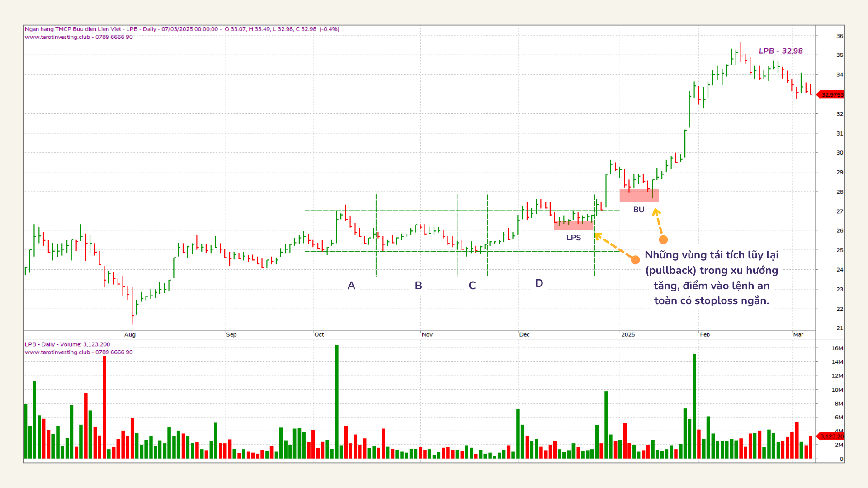The height and width of the screenshot is (488, 868).
Task: Click the orange dot below BU arrow
Action: click(663, 240)
